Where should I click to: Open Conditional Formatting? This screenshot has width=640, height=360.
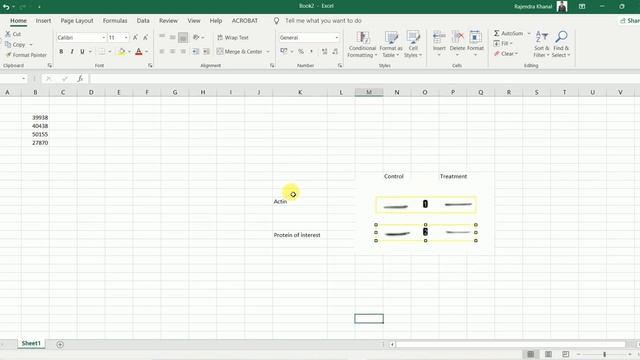(362, 44)
